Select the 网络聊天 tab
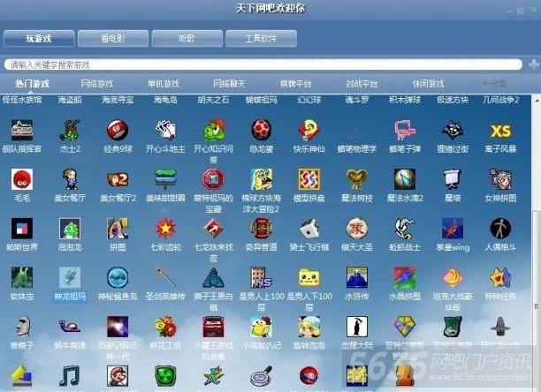The image size is (541, 392). (x=229, y=83)
